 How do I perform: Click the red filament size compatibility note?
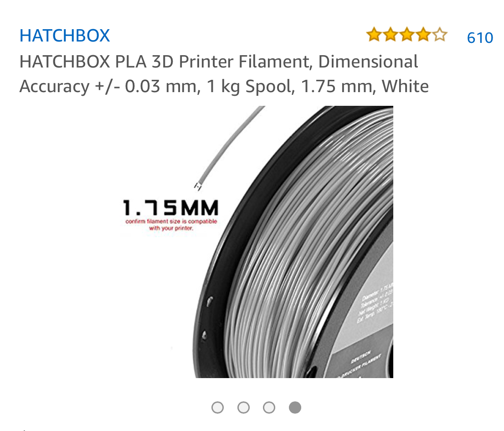pyautogui.click(x=171, y=224)
